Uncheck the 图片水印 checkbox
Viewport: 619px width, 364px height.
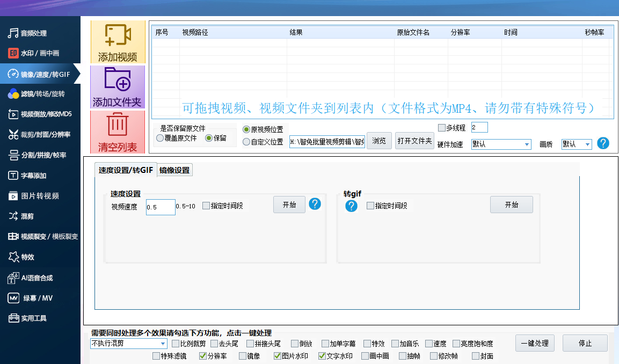coord(278,355)
